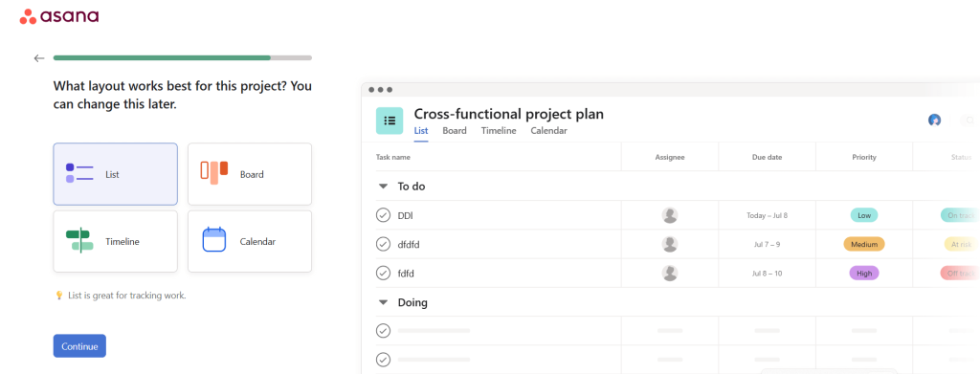Click the task name DDl
This screenshot has height=374, width=980.
click(405, 215)
